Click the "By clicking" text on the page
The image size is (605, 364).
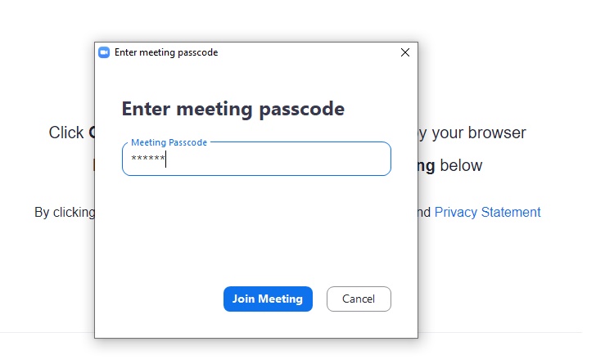pyautogui.click(x=65, y=213)
